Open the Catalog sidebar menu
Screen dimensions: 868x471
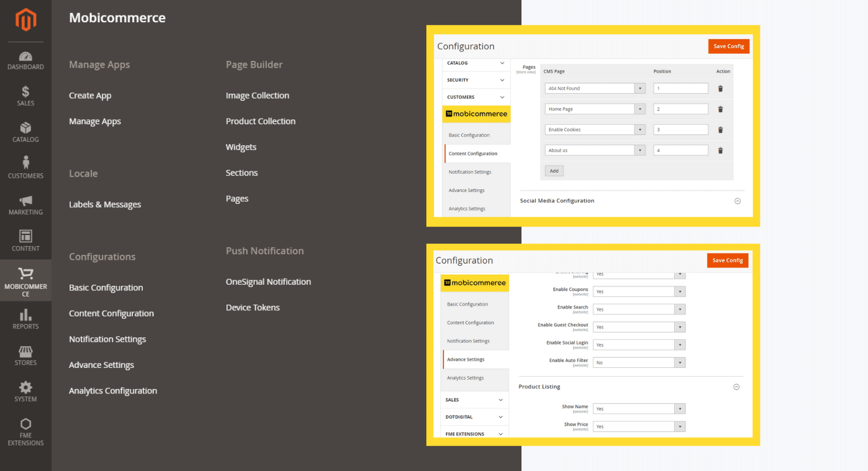(x=25, y=133)
